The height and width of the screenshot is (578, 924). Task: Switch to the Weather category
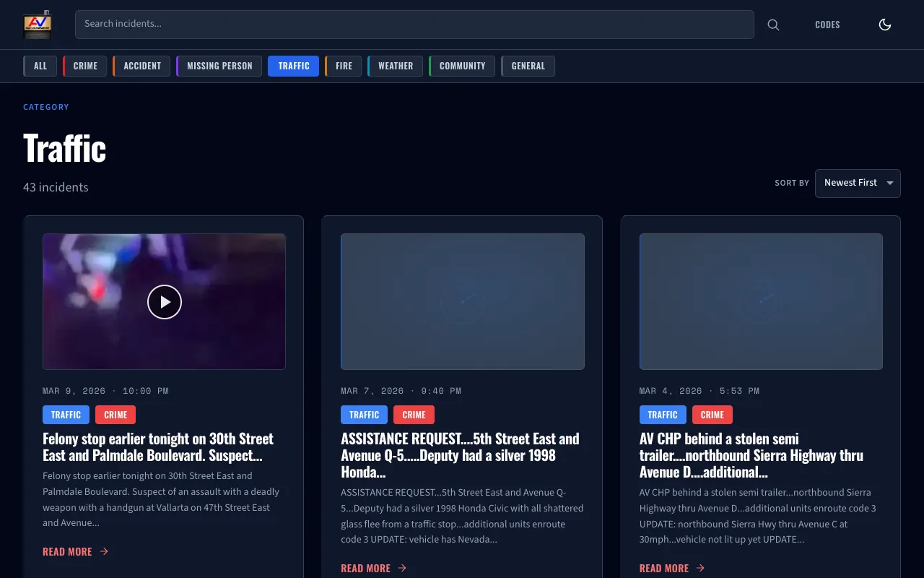[396, 66]
